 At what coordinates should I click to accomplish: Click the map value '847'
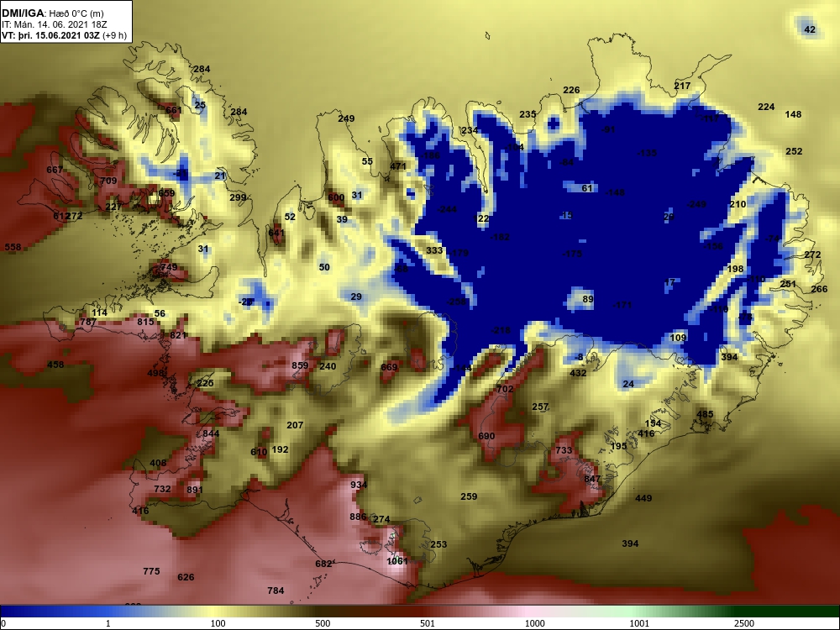592,479
